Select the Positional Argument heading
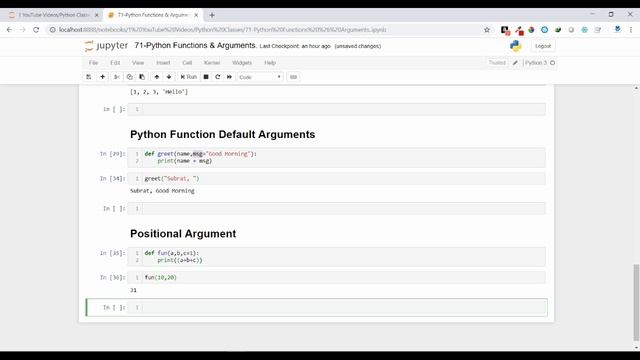This screenshot has width=640, height=360. point(183,233)
